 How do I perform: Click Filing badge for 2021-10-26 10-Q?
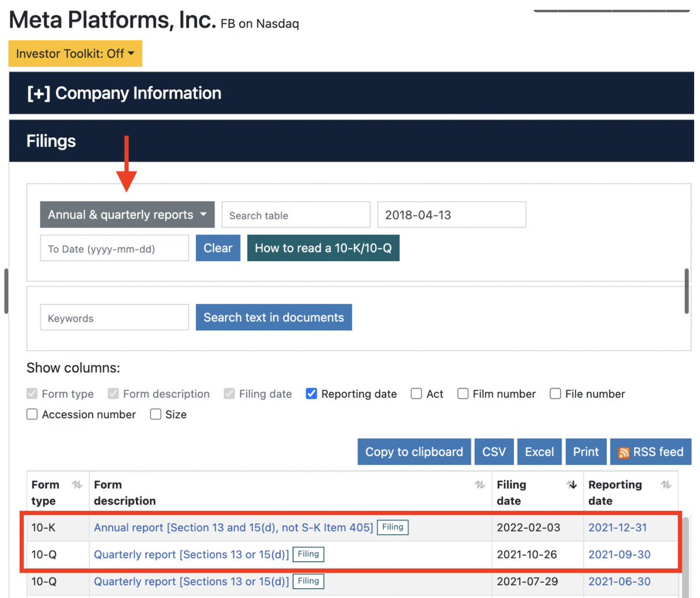309,554
